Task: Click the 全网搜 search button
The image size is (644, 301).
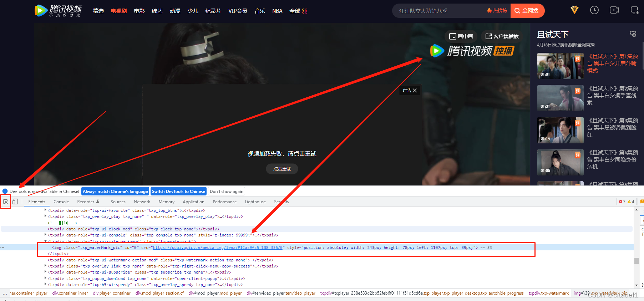Action: [527, 11]
